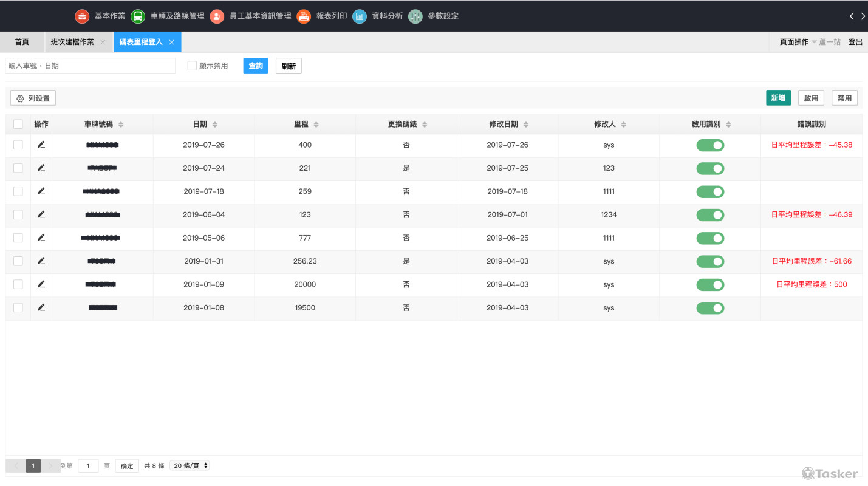868x486 pixels.
Task: Sort the table by the 里程 column
Action: coord(316,125)
